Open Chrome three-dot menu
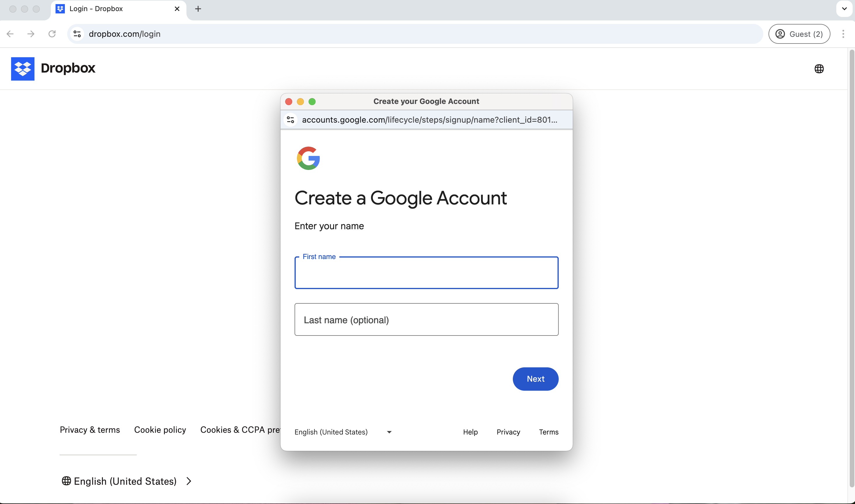Image resolution: width=855 pixels, height=504 pixels. [x=843, y=34]
